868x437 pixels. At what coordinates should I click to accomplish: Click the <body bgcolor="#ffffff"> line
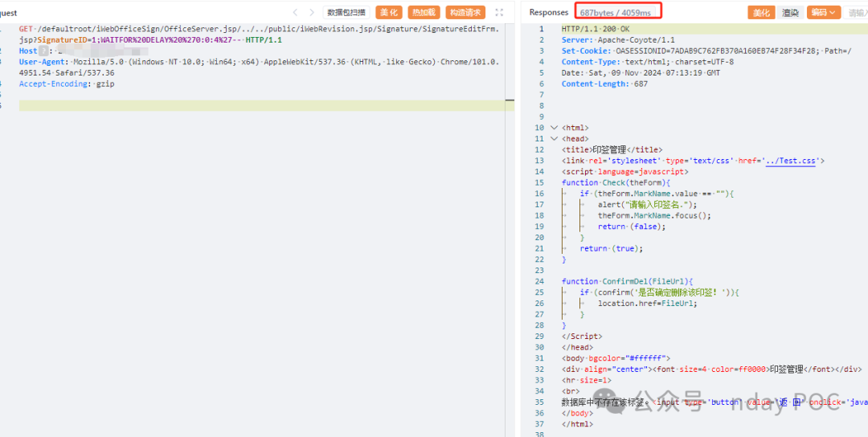pos(616,358)
